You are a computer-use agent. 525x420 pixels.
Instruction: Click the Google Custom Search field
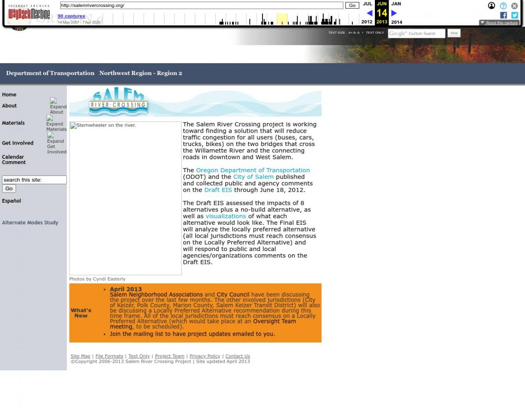[416, 34]
